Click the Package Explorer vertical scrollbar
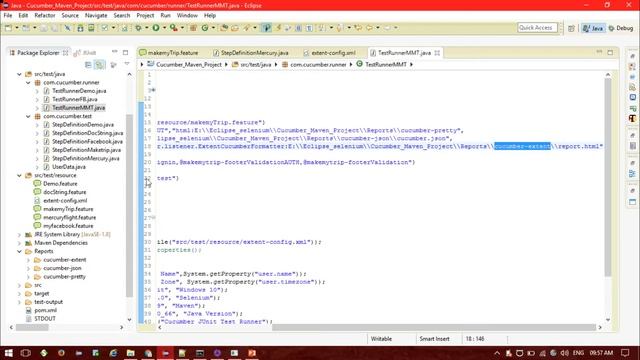The width and height of the screenshot is (640, 360). coord(129,206)
